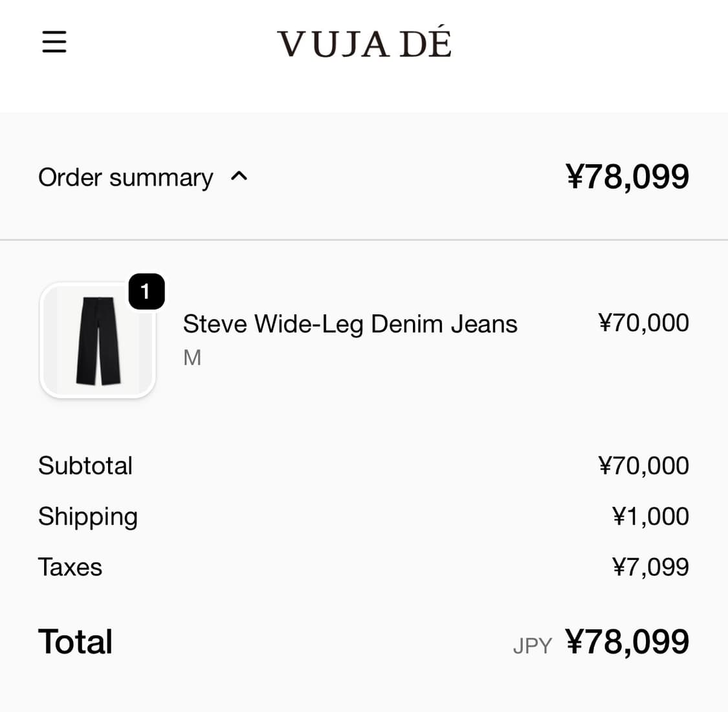Click the quantity badge showing 1

(x=146, y=292)
